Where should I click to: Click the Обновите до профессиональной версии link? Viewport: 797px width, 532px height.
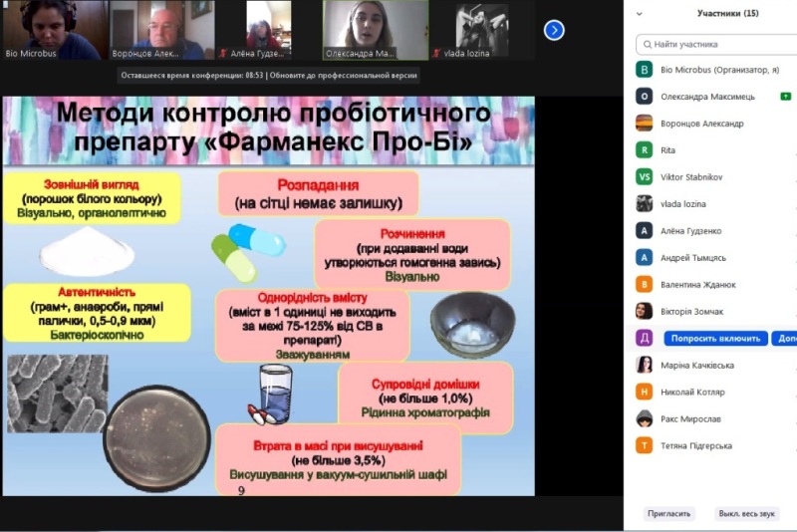pyautogui.click(x=343, y=75)
